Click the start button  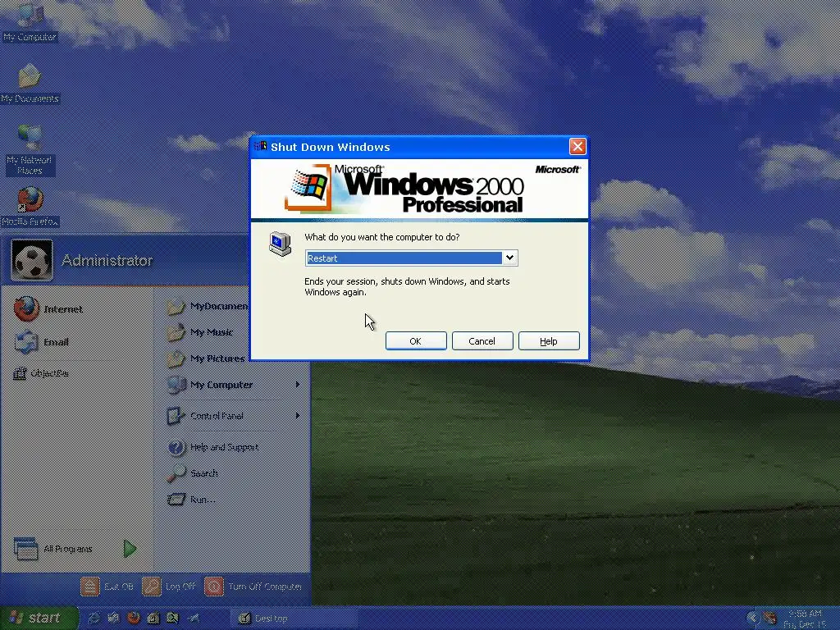tap(39, 618)
